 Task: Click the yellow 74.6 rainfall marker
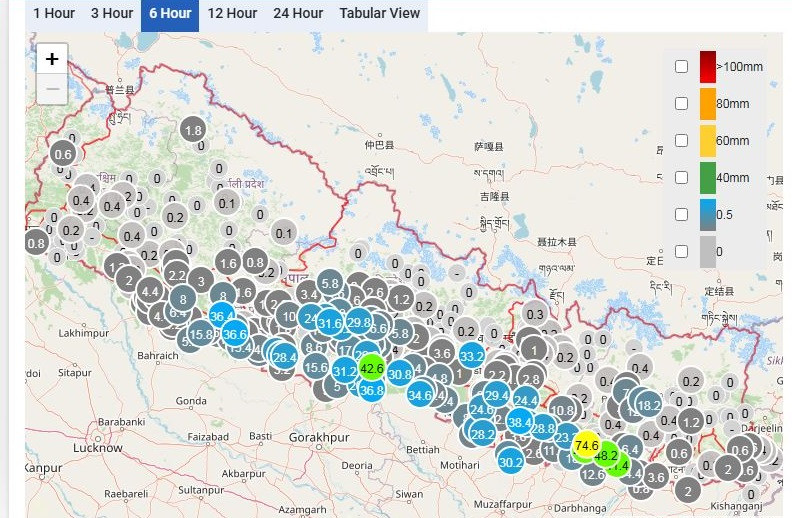pos(587,445)
